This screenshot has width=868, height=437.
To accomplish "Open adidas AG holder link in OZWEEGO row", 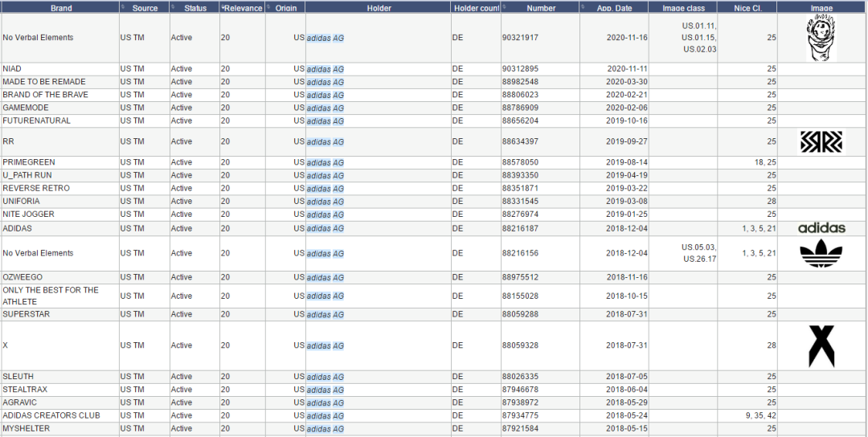I will (x=325, y=277).
